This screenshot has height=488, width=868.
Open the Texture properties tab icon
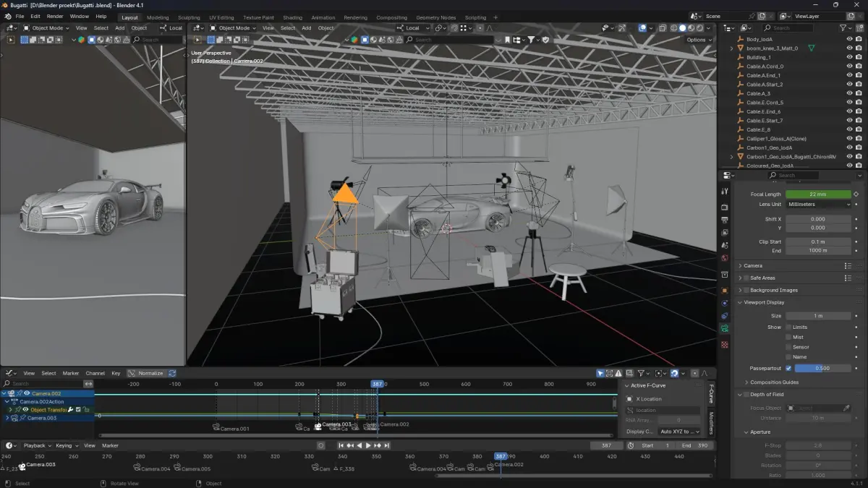point(725,345)
